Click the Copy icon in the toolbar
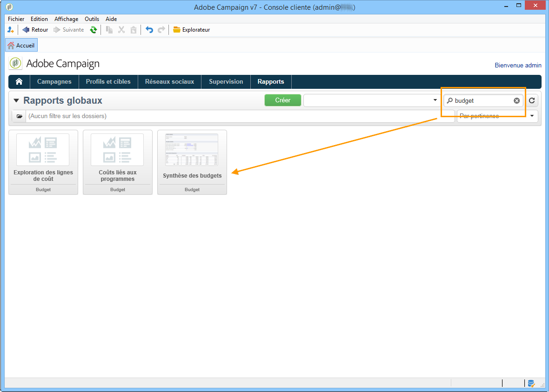Screen dimensions: 549x392 (x=110, y=30)
